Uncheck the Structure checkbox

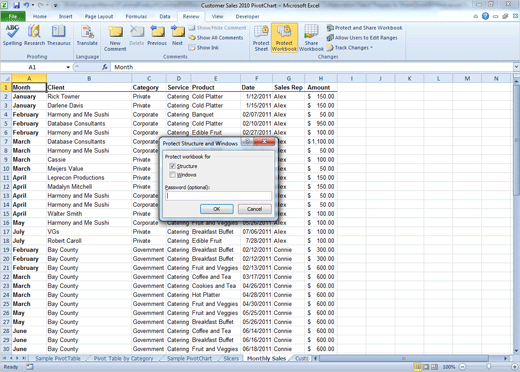tap(172, 166)
